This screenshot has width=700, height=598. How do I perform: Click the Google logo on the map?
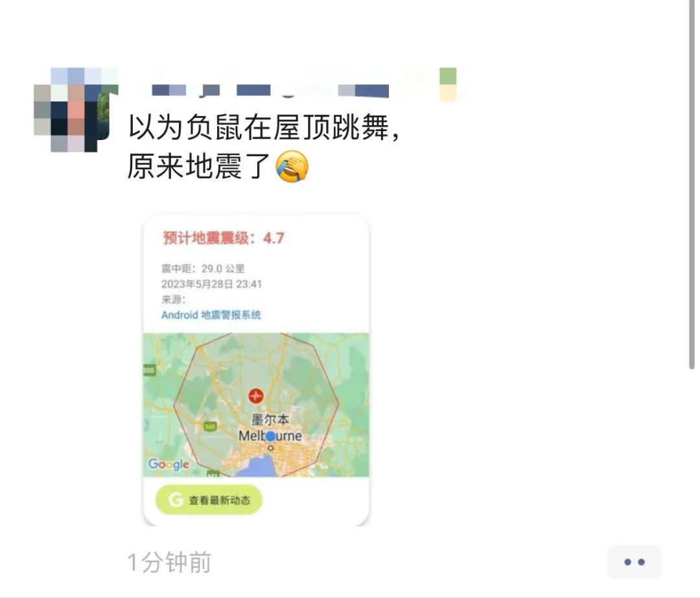[x=169, y=464]
